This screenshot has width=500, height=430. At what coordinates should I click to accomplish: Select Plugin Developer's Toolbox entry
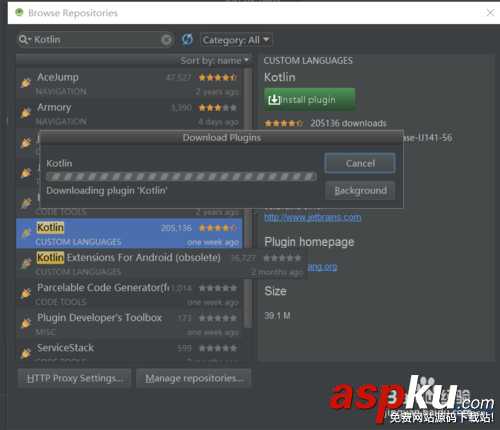(x=129, y=324)
